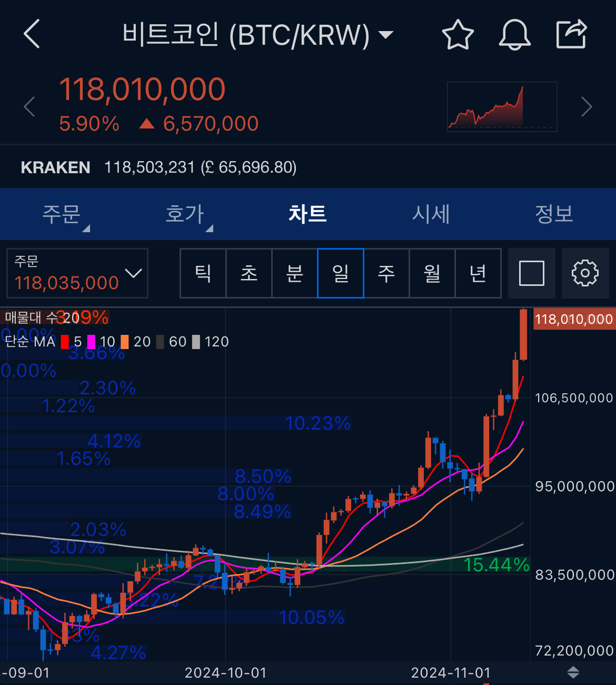Screen dimensions: 616x685
Task: Open the 비트코인 (BTC/KRW) market selector dropdown
Action: pyautogui.click(x=258, y=35)
